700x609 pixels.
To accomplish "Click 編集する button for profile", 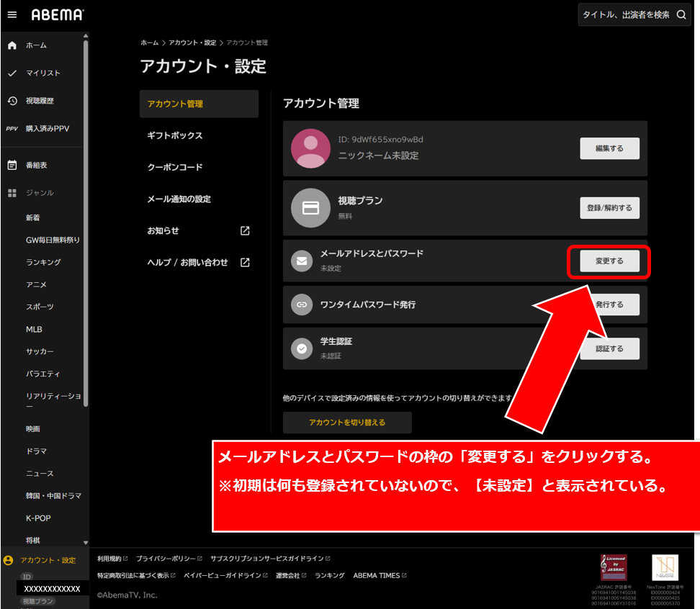I will (x=609, y=148).
